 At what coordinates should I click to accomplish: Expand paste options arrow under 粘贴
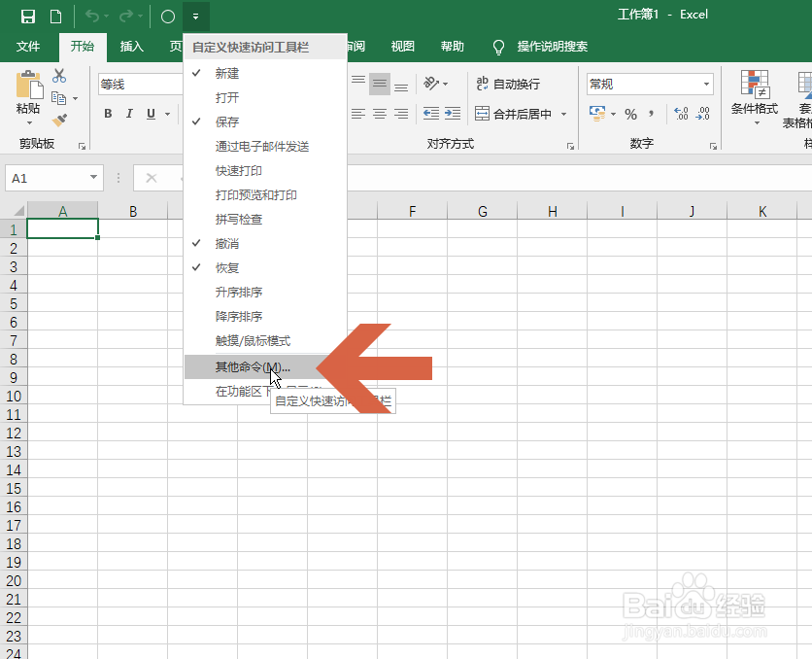click(29, 123)
